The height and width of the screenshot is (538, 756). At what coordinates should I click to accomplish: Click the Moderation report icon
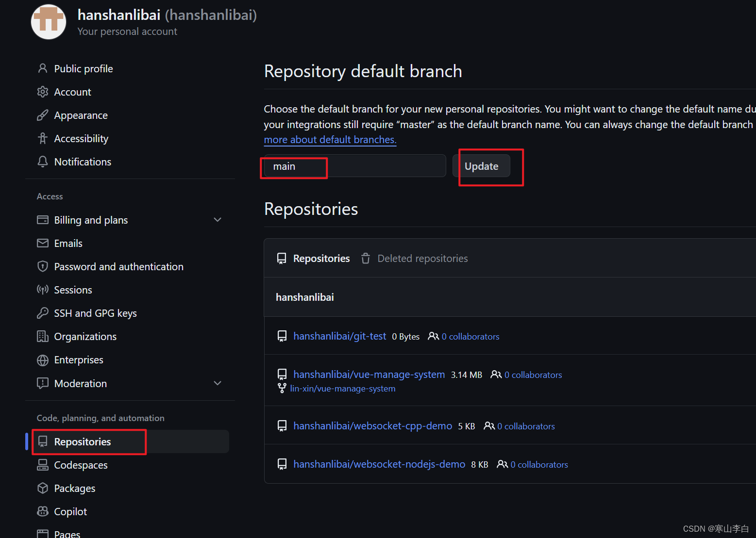[x=43, y=383]
